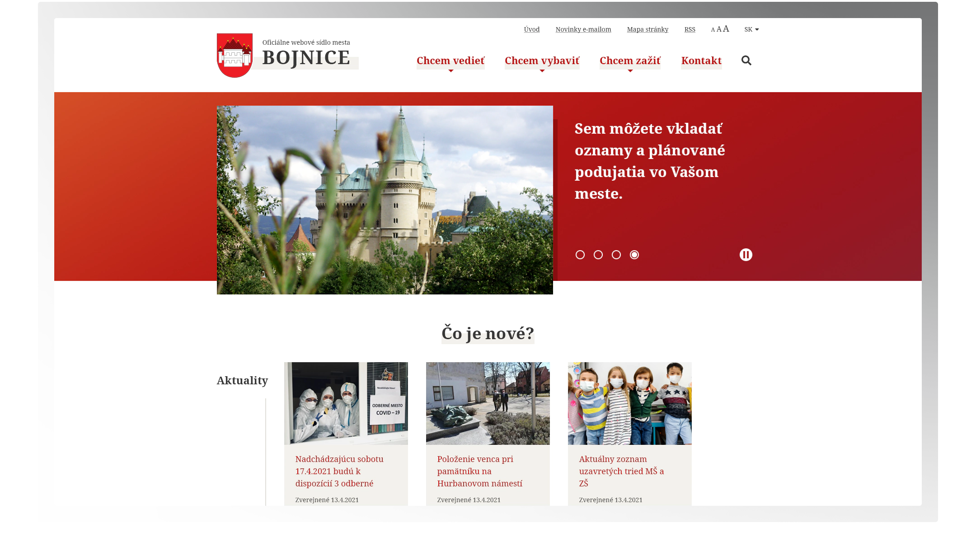The width and height of the screenshot is (976, 560).
Task: Open the Mapa stránky link
Action: click(x=648, y=29)
